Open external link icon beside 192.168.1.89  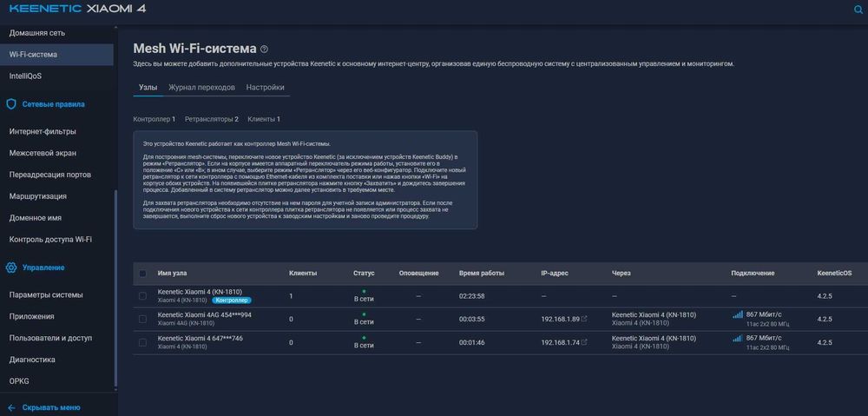click(x=584, y=319)
